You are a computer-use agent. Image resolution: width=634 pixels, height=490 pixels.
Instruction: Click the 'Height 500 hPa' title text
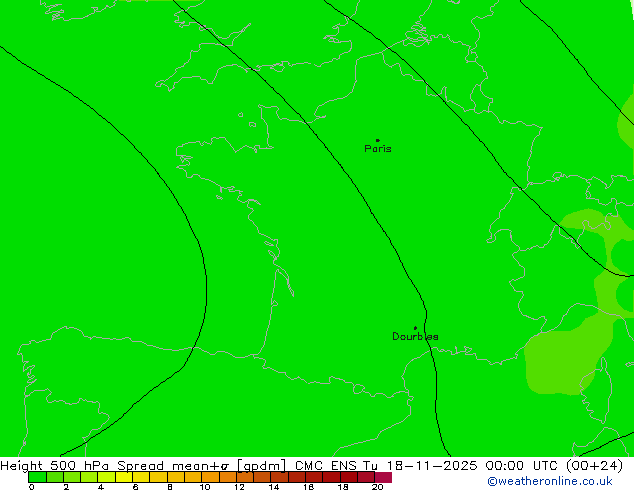55,466
